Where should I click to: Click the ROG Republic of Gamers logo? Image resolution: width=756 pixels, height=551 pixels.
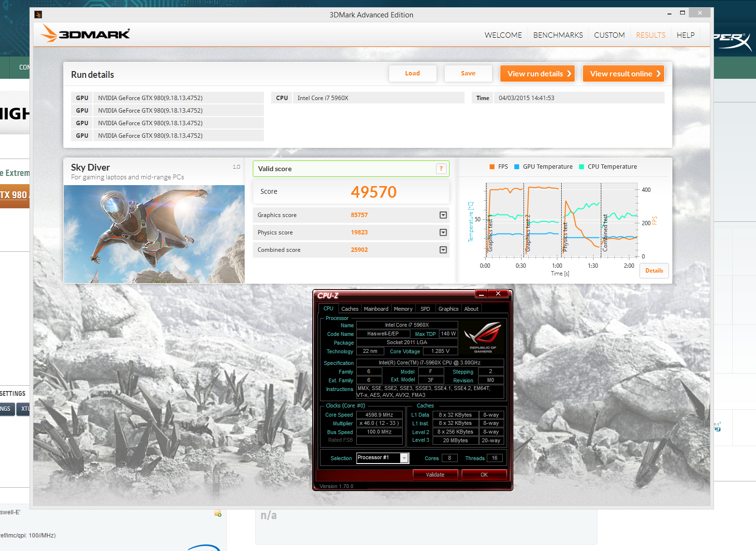[x=482, y=337]
